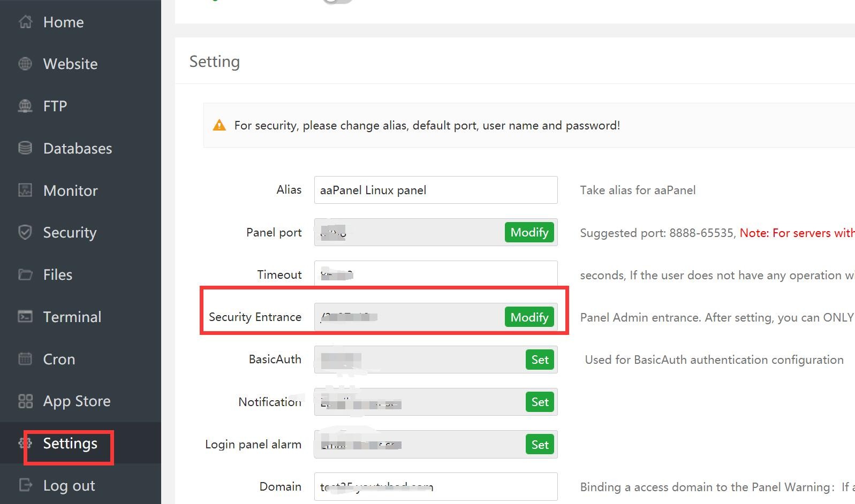The height and width of the screenshot is (504, 855).
Task: Click the FTP icon in sidebar
Action: tap(25, 106)
